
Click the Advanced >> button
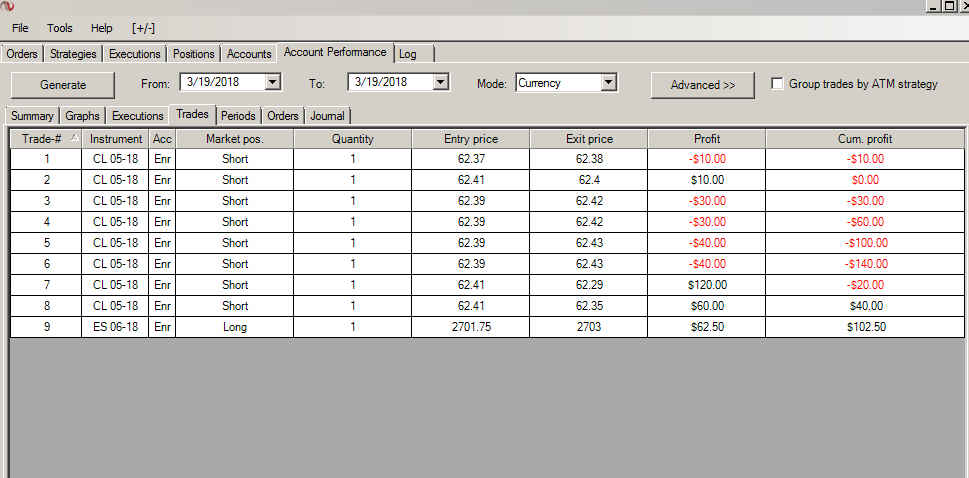[703, 85]
